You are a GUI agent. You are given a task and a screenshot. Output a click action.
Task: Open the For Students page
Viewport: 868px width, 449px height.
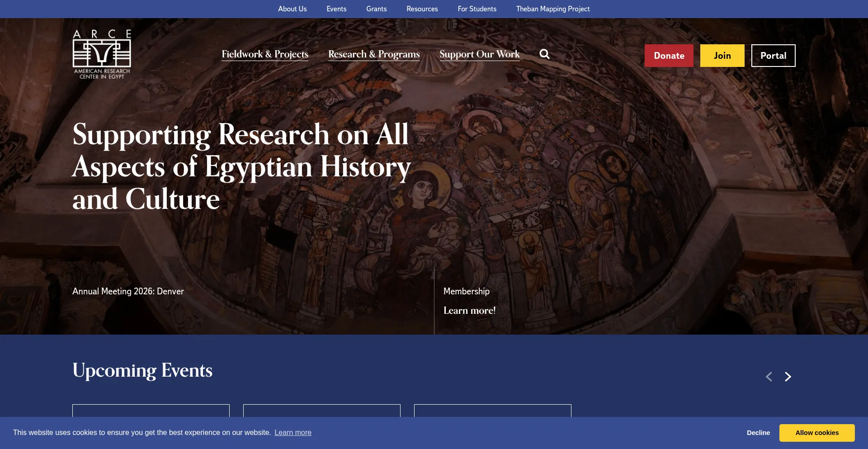pyautogui.click(x=477, y=9)
